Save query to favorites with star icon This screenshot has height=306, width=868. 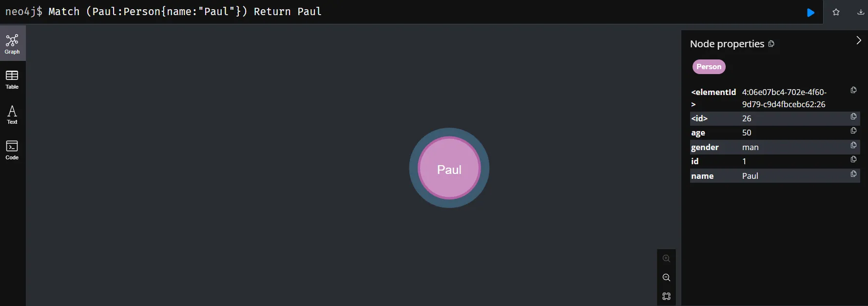tap(836, 12)
